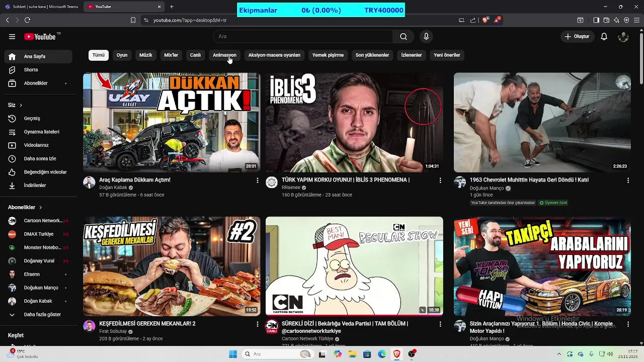The image size is (644, 362).
Task: Open Regular Show video thumbnail
Action: coord(354,266)
